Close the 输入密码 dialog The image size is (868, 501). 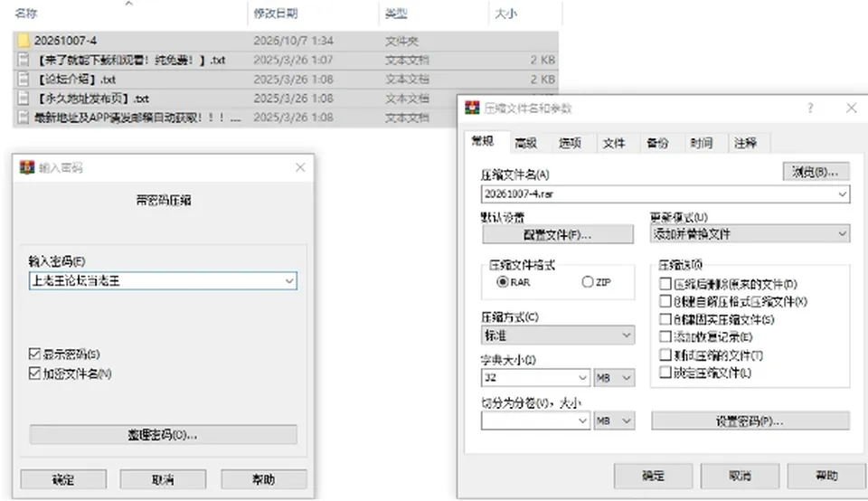[x=300, y=167]
